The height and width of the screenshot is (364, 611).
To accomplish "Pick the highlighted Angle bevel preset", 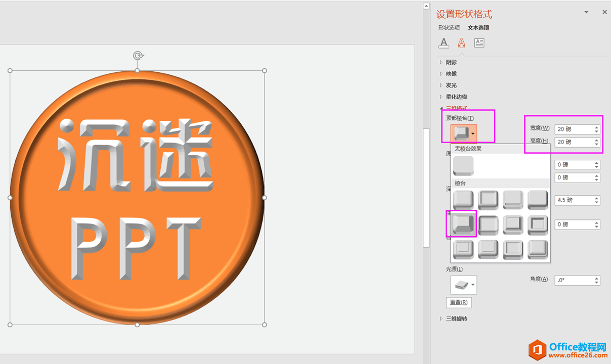I will click(x=463, y=224).
